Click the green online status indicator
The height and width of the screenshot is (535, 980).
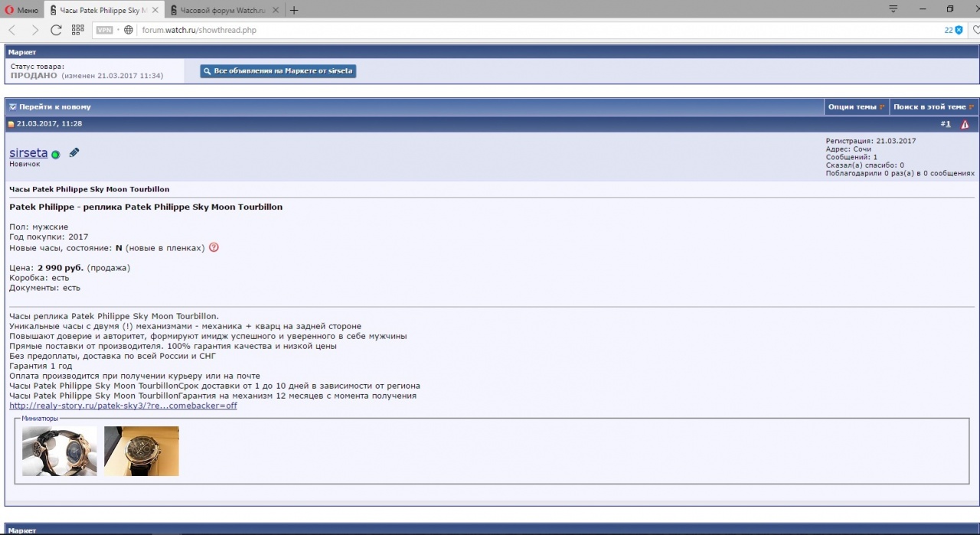(x=56, y=155)
